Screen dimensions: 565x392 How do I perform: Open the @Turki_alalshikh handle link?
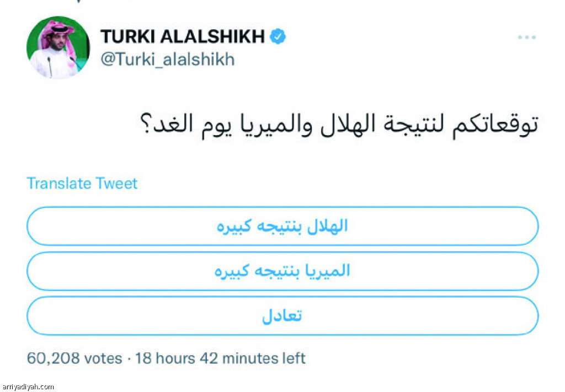pos(168,59)
